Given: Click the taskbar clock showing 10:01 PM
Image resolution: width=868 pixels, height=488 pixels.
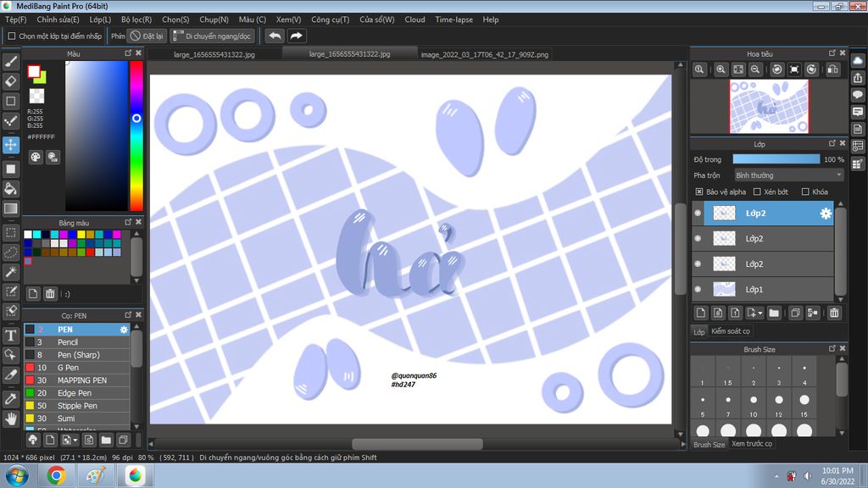Looking at the screenshot, I should click(837, 476).
